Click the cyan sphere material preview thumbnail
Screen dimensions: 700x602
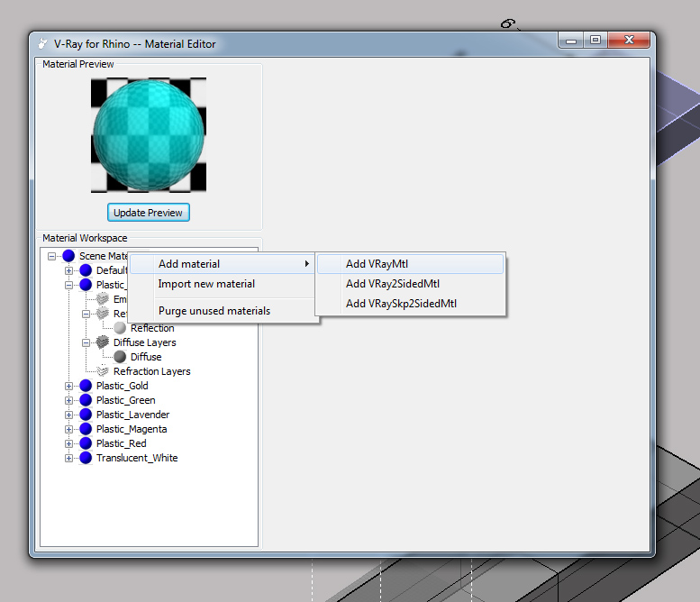(149, 135)
